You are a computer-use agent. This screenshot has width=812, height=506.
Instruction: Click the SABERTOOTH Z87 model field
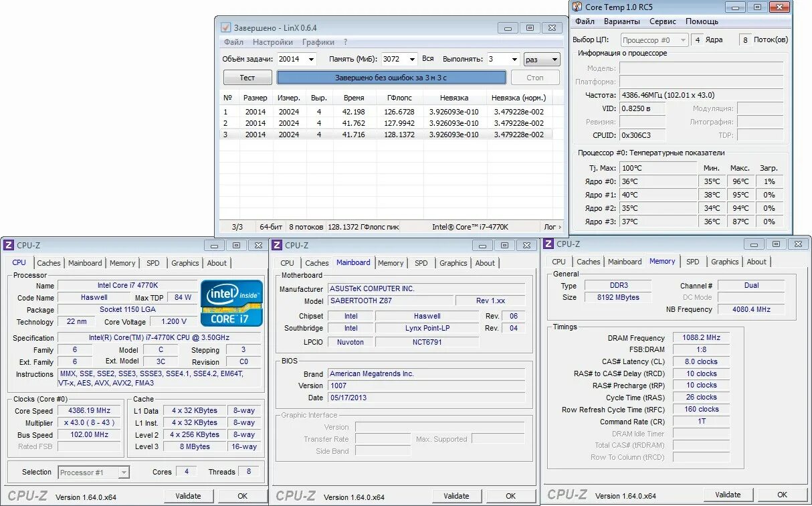tap(390, 301)
